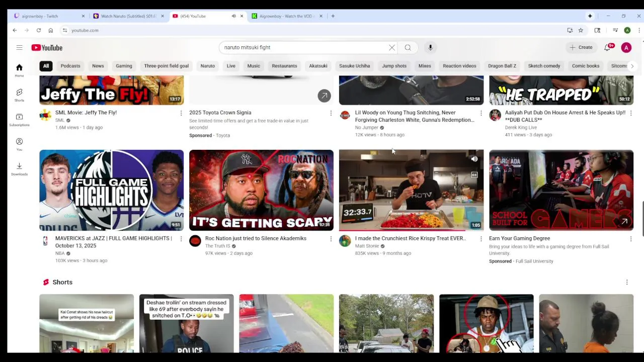Open the Derek King Live channel avatar

[x=495, y=115]
